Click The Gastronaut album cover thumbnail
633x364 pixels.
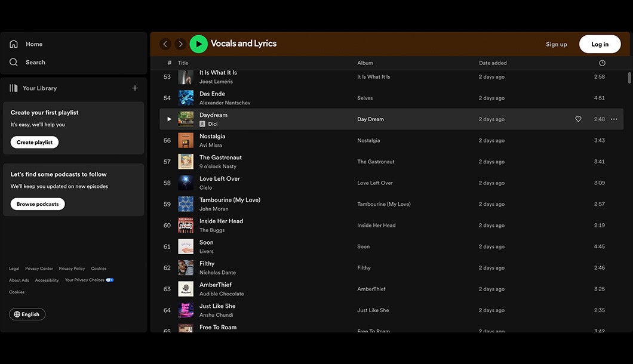(186, 162)
